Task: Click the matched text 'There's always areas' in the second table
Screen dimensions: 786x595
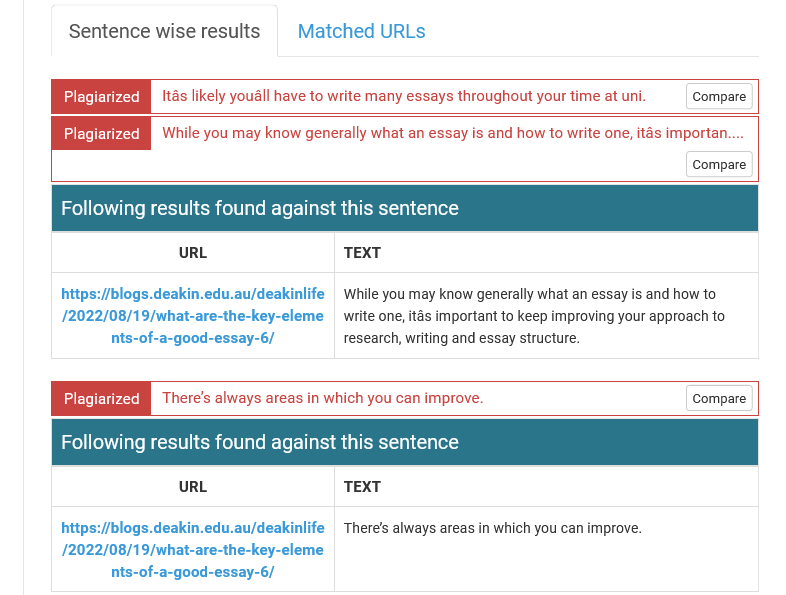Action: [x=492, y=528]
